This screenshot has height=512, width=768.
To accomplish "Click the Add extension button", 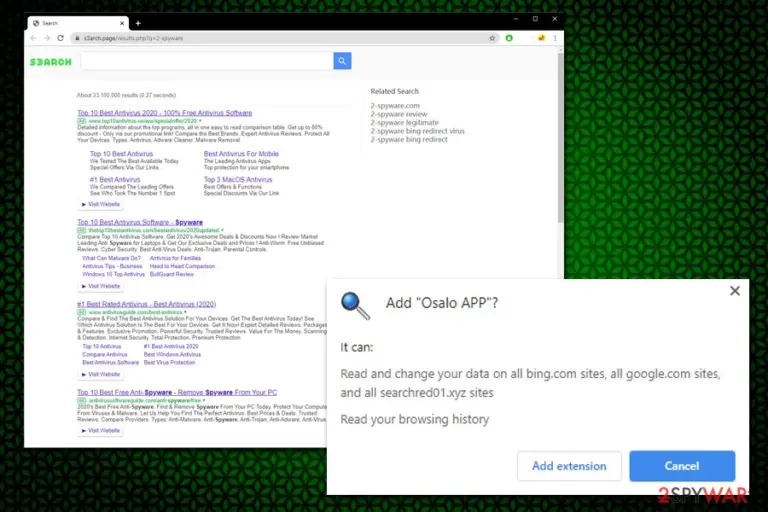I will click(569, 466).
